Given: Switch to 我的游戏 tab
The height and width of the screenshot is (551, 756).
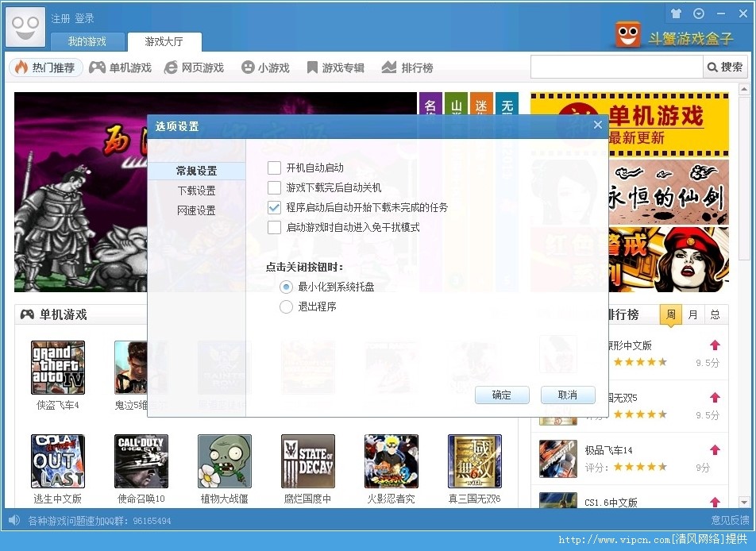Looking at the screenshot, I should coord(87,41).
